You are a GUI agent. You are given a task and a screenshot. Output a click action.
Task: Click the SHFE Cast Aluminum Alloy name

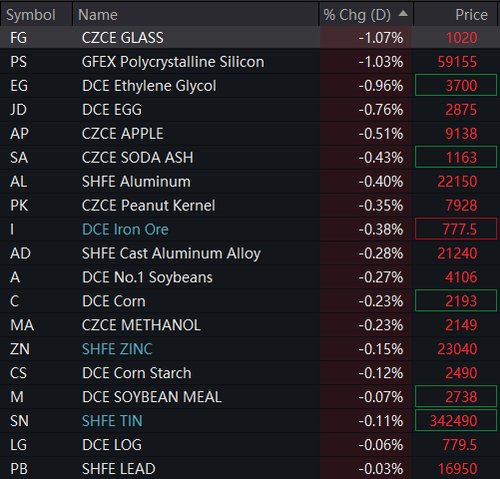click(171, 253)
